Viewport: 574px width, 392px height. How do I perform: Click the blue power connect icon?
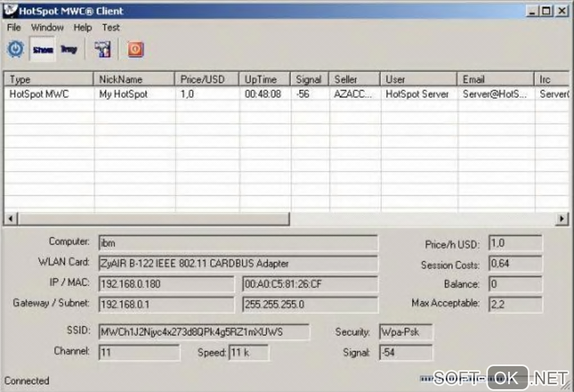15,49
